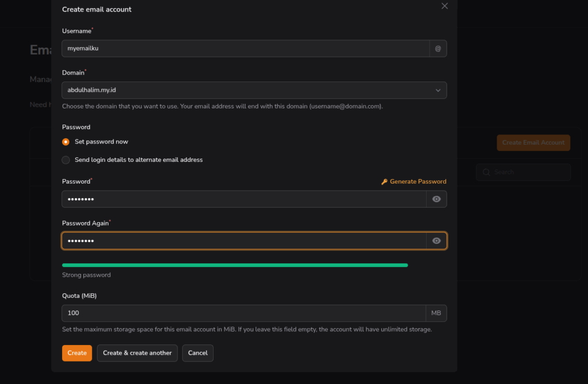Focus the Username field containing myemailku
The height and width of the screenshot is (384, 588).
pyautogui.click(x=245, y=49)
